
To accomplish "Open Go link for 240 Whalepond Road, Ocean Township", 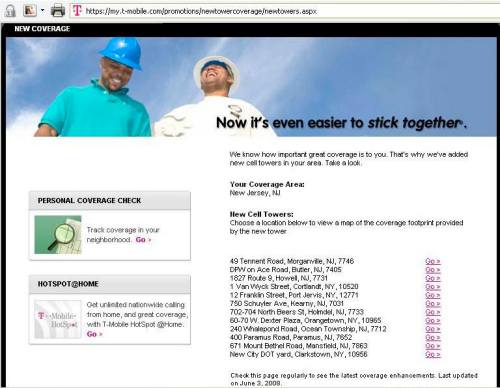I will coord(433,329).
